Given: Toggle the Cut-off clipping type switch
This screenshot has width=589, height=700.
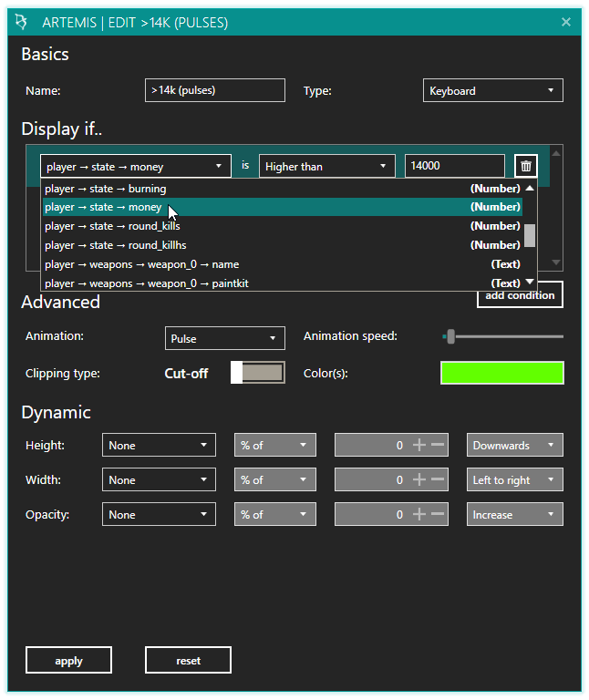Looking at the screenshot, I should pyautogui.click(x=258, y=373).
